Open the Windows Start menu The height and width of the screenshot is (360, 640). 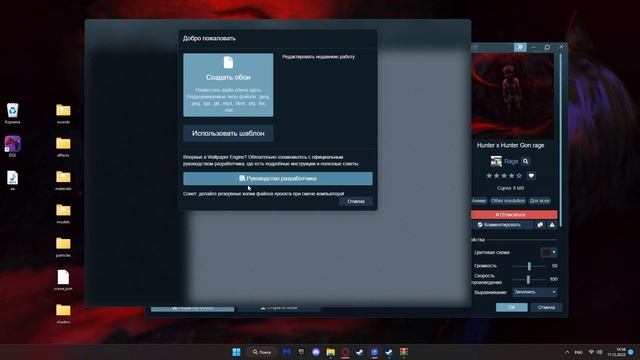pos(236,352)
